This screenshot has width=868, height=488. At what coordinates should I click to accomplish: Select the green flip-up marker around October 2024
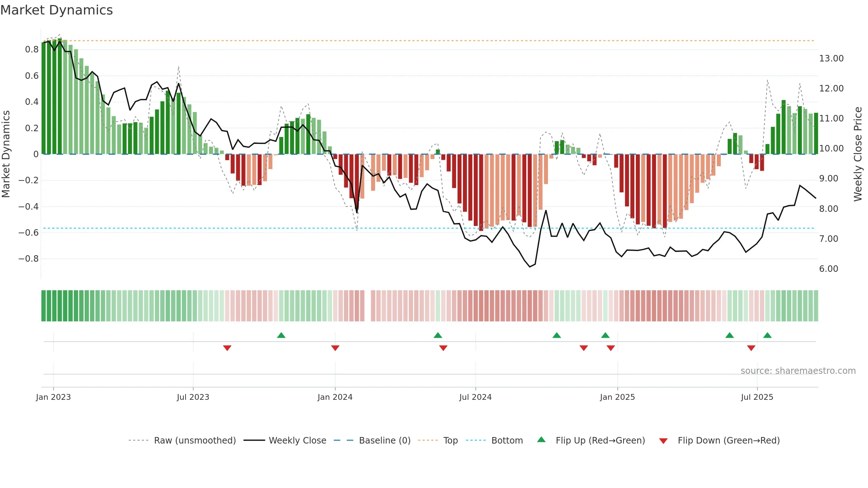pos(557,335)
